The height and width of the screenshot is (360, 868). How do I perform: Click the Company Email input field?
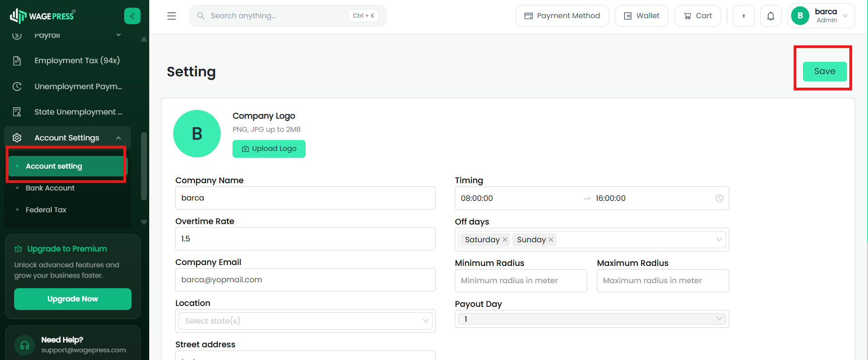pyautogui.click(x=305, y=280)
